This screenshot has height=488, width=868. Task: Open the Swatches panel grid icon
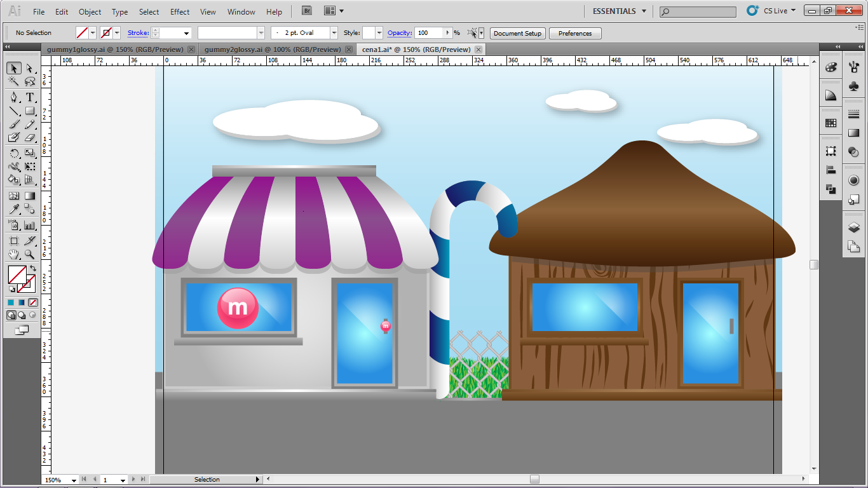[x=831, y=123]
